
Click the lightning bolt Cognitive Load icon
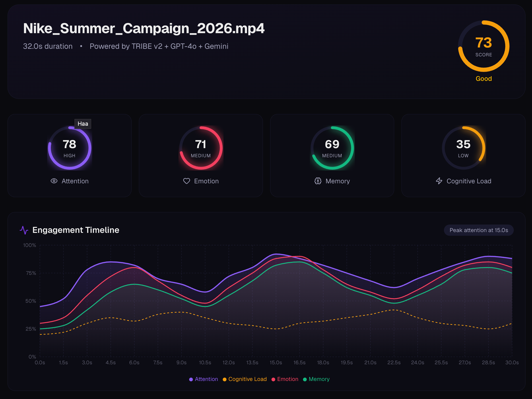pos(439,181)
